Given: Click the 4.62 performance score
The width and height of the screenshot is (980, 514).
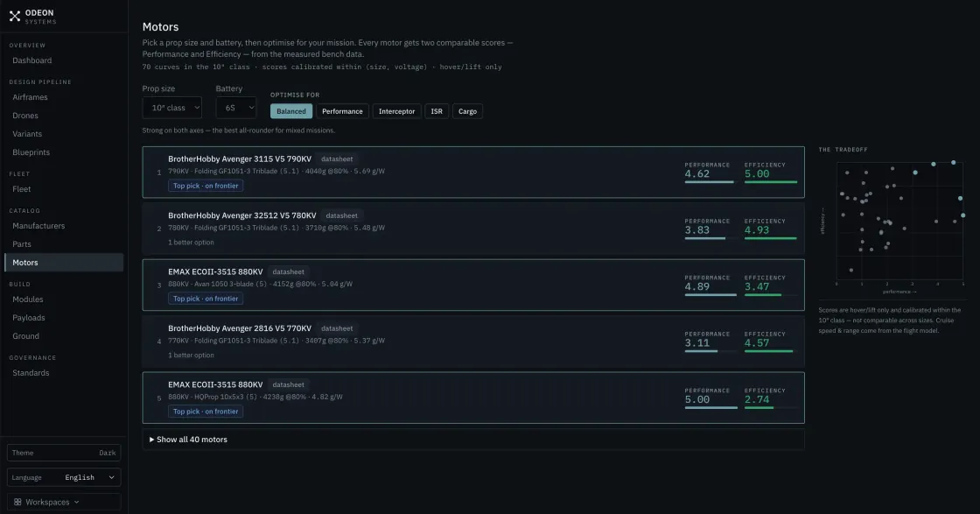Looking at the screenshot, I should point(696,174).
